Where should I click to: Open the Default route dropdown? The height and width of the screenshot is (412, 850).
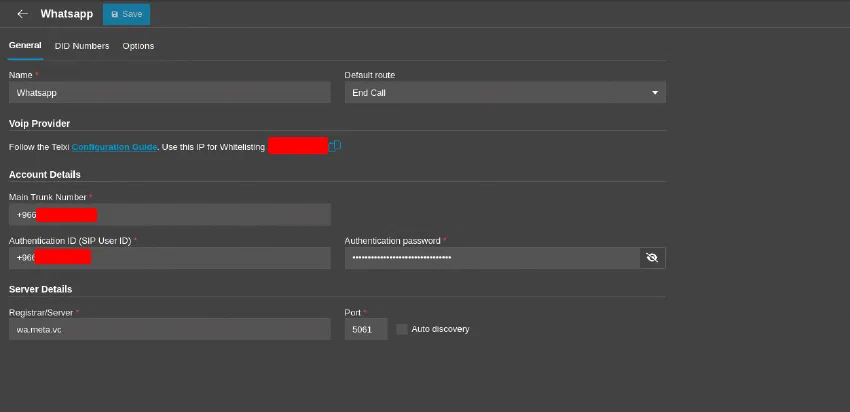[x=505, y=93]
